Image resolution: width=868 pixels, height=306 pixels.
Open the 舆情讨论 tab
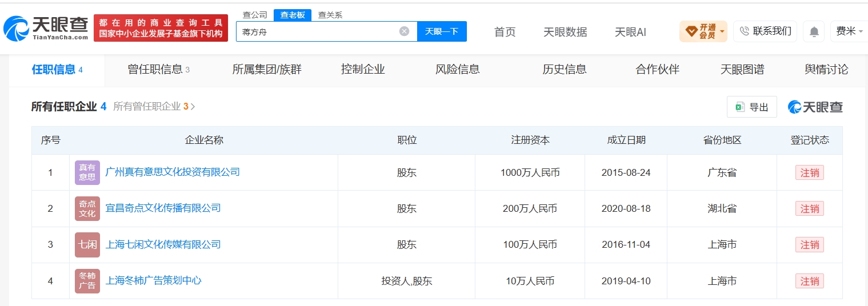(826, 70)
